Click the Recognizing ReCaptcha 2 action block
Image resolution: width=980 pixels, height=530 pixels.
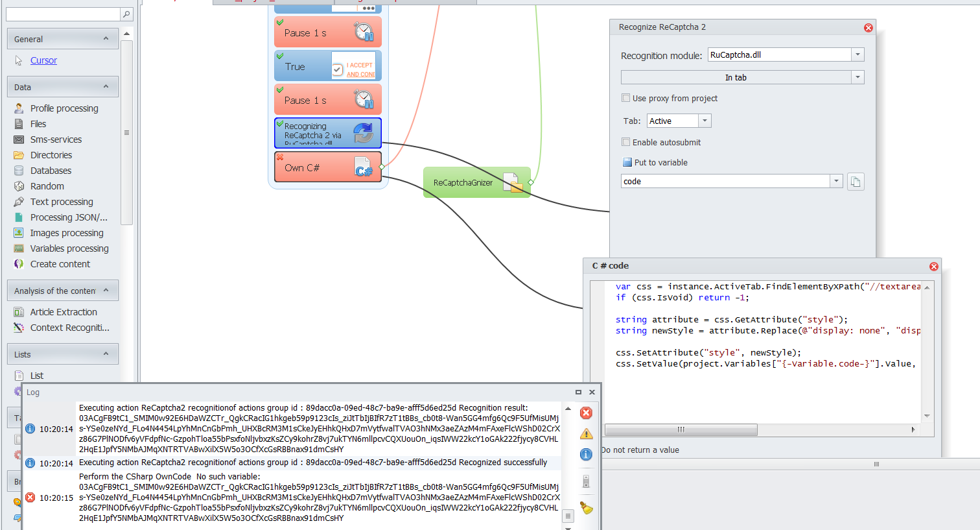(327, 133)
